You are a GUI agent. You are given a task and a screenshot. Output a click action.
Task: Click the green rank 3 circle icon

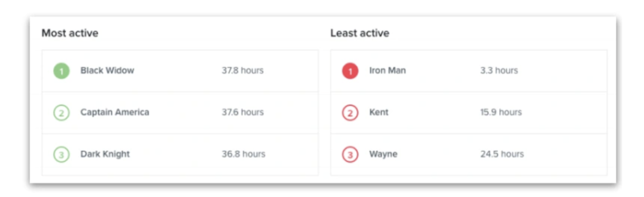(61, 154)
